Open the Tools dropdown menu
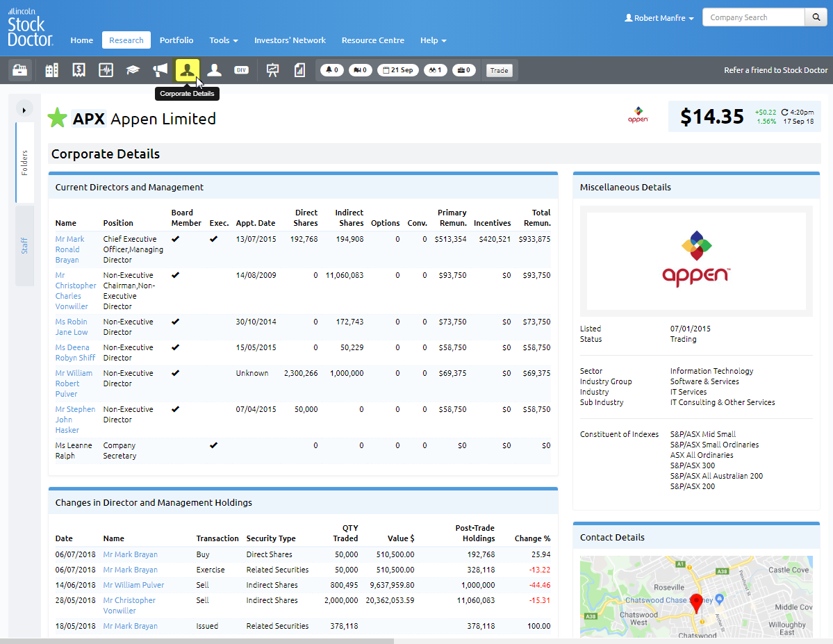Screen dimensions: 833x644 click(x=224, y=40)
